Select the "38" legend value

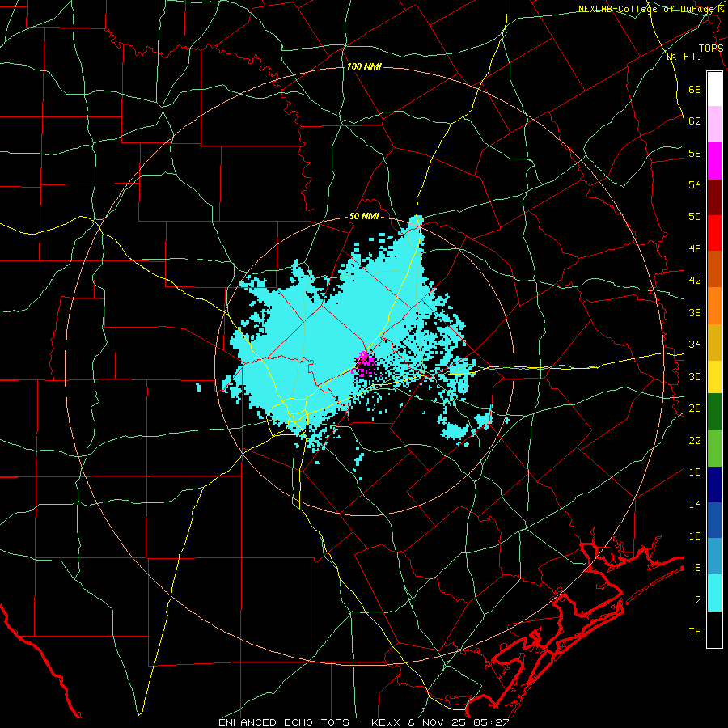(x=695, y=312)
